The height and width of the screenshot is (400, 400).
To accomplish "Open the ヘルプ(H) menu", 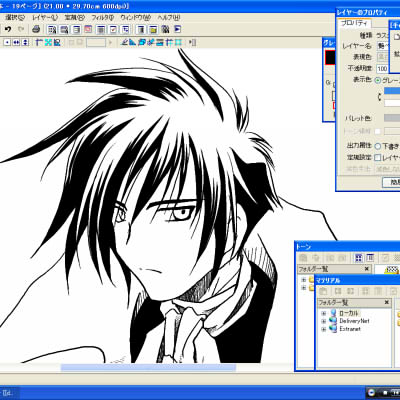I will point(169,17).
